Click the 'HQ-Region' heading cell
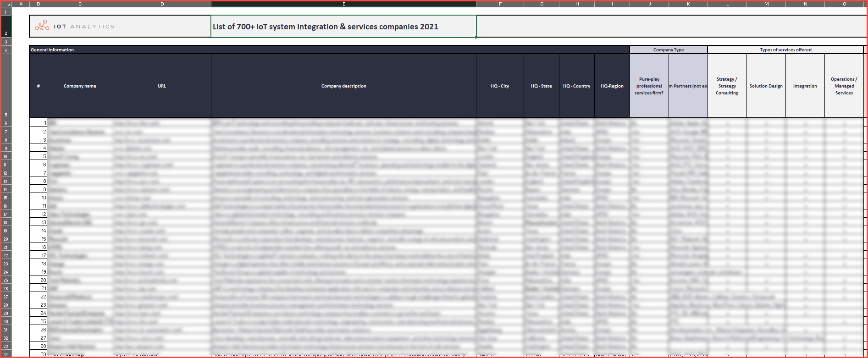Viewport: 868px width, 358px height. [612, 86]
